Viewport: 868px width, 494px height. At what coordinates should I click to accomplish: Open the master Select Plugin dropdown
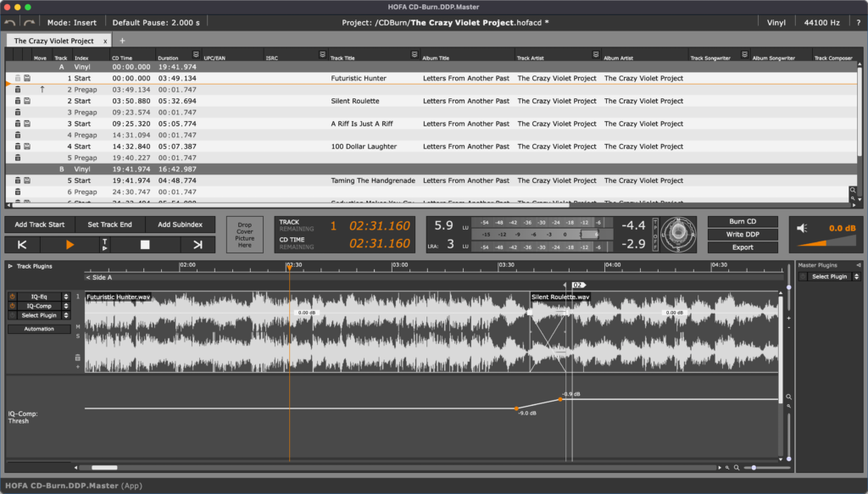(830, 276)
